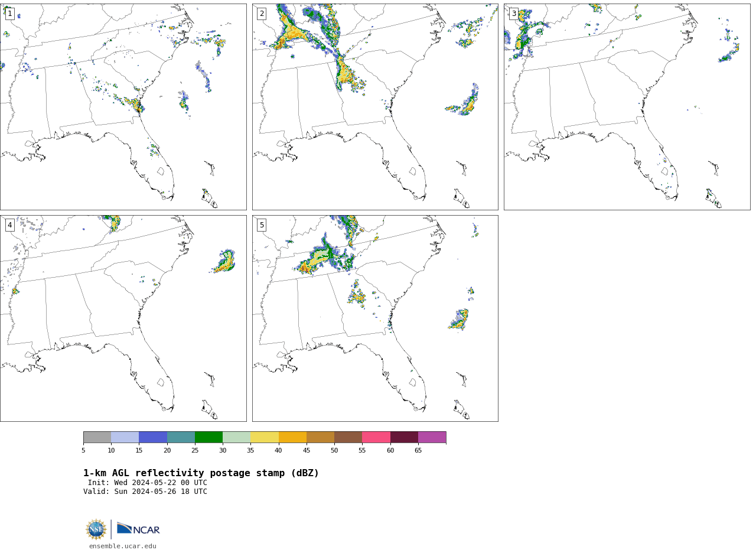The image size is (756, 553).
Task: Click the panel label number 1
Action: point(9,14)
